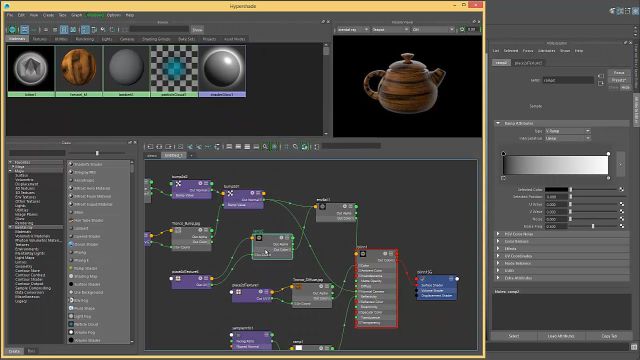Open the Edit menu in Hypershade

click(21, 15)
